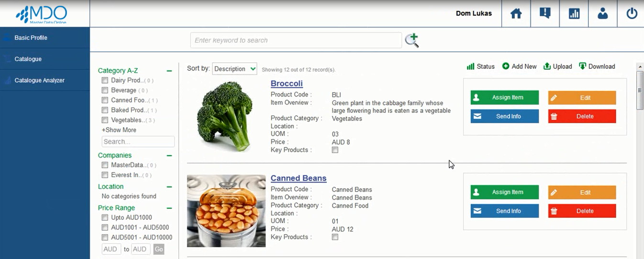Open the Sort by Description dropdown
Screen dimensions: 644x259
coord(234,69)
